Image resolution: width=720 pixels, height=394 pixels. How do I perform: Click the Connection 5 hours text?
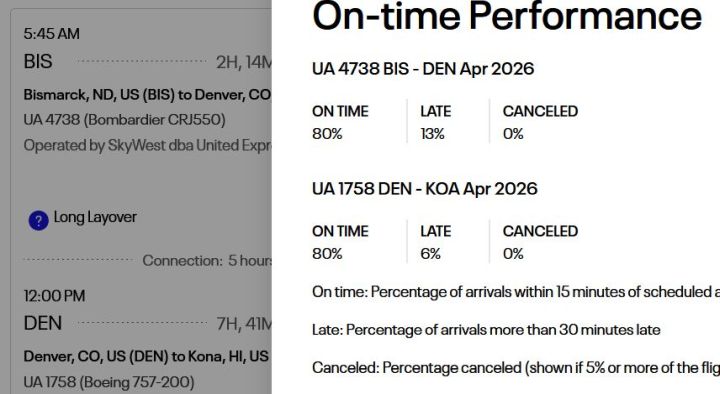click(x=207, y=260)
